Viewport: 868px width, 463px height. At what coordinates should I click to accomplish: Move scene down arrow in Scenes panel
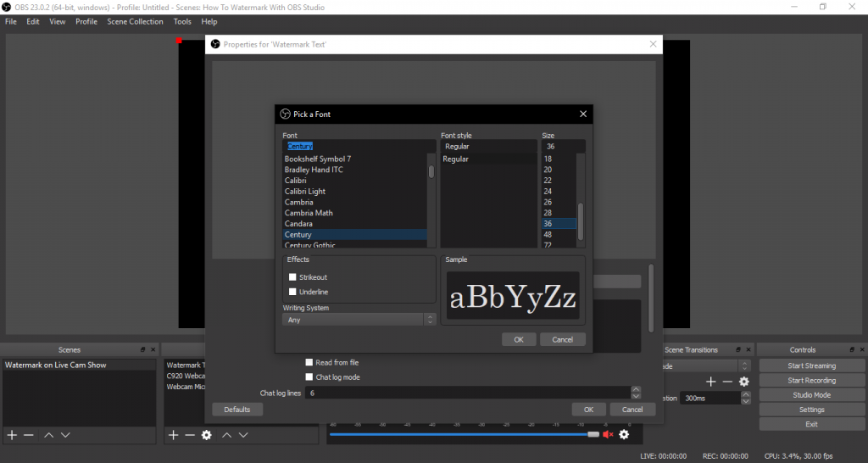click(x=65, y=435)
